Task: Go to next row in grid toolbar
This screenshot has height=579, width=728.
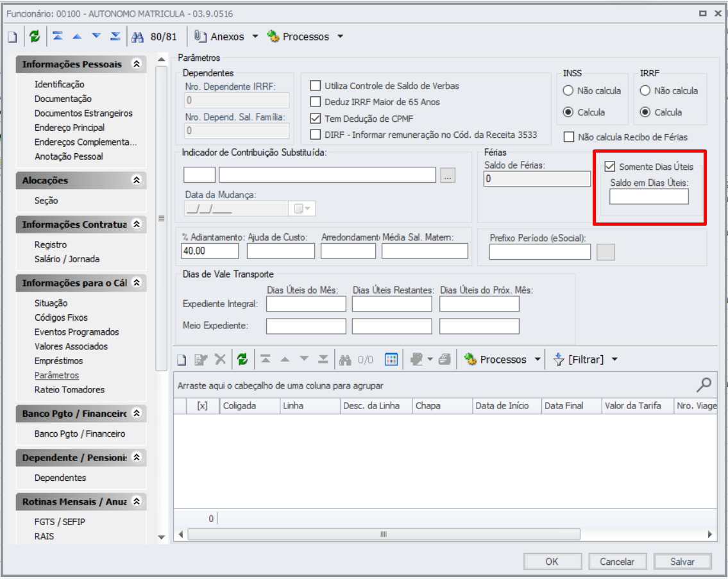Action: point(303,358)
